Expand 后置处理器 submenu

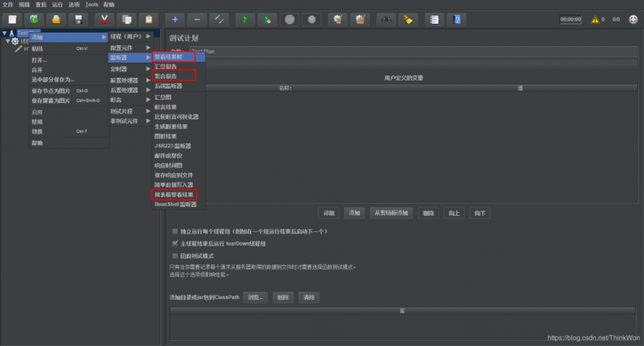pyautogui.click(x=131, y=90)
